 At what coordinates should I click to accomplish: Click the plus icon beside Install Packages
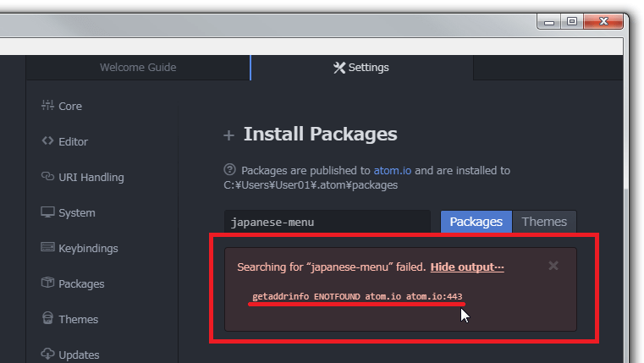click(x=228, y=135)
